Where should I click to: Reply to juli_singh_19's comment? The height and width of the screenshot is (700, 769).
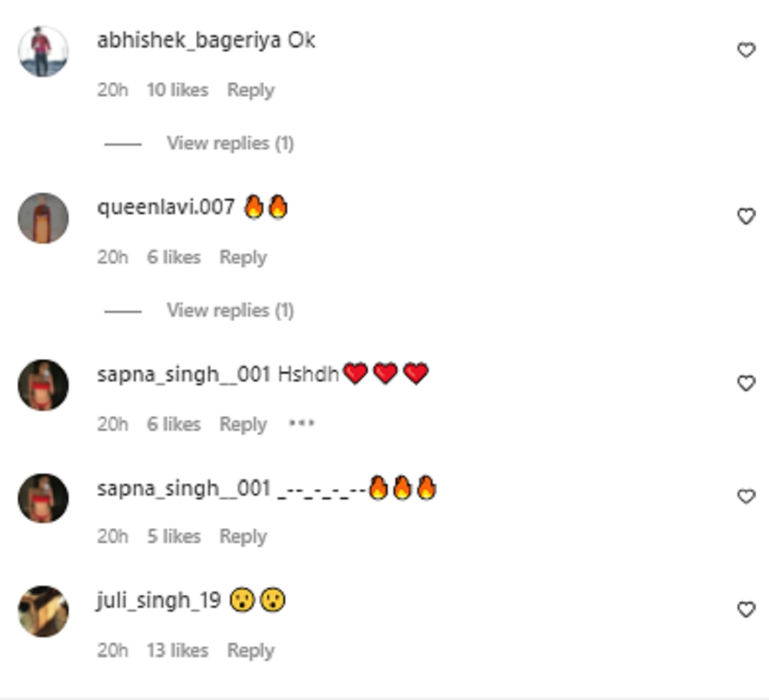point(251,651)
